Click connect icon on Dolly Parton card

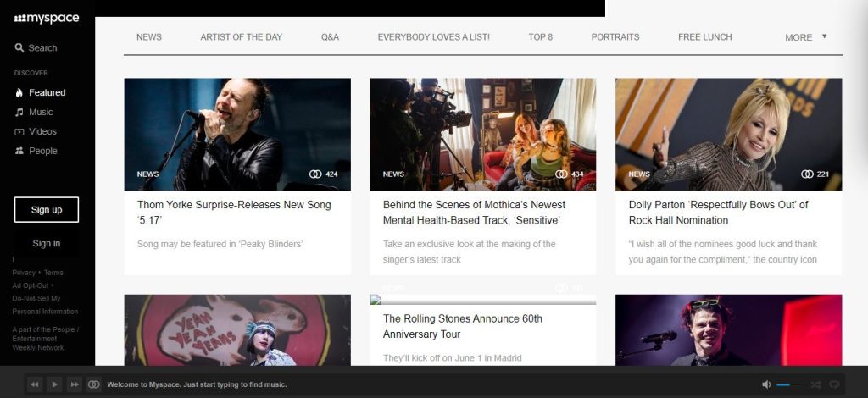coord(807,174)
